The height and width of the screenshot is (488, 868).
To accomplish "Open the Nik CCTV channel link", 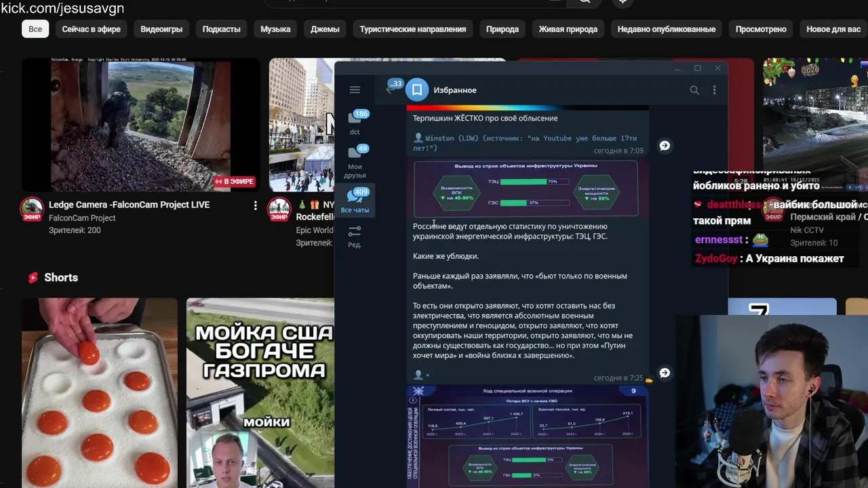I will tap(807, 230).
